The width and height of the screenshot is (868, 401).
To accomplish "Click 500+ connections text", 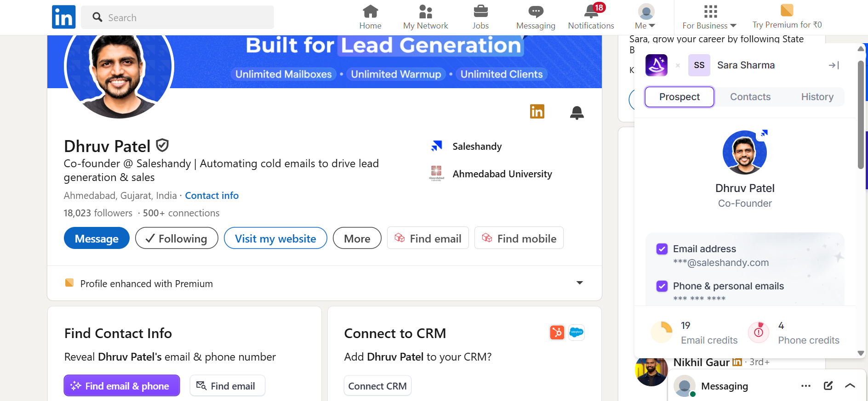I will pos(181,213).
